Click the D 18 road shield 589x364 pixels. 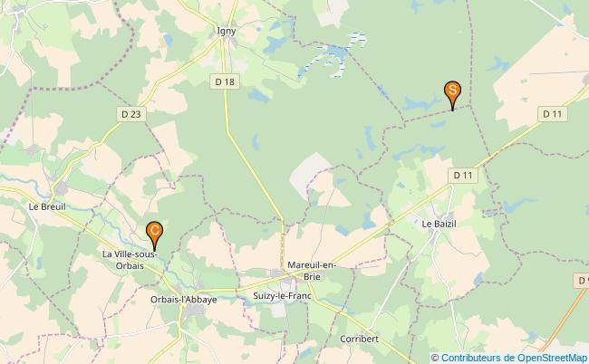point(225,81)
